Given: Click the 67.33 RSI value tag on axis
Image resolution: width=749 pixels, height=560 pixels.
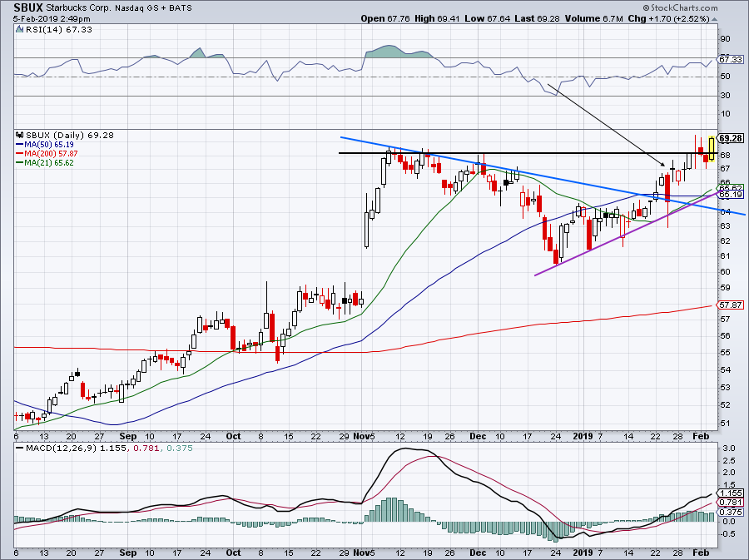Looking at the screenshot, I should coord(731,59).
